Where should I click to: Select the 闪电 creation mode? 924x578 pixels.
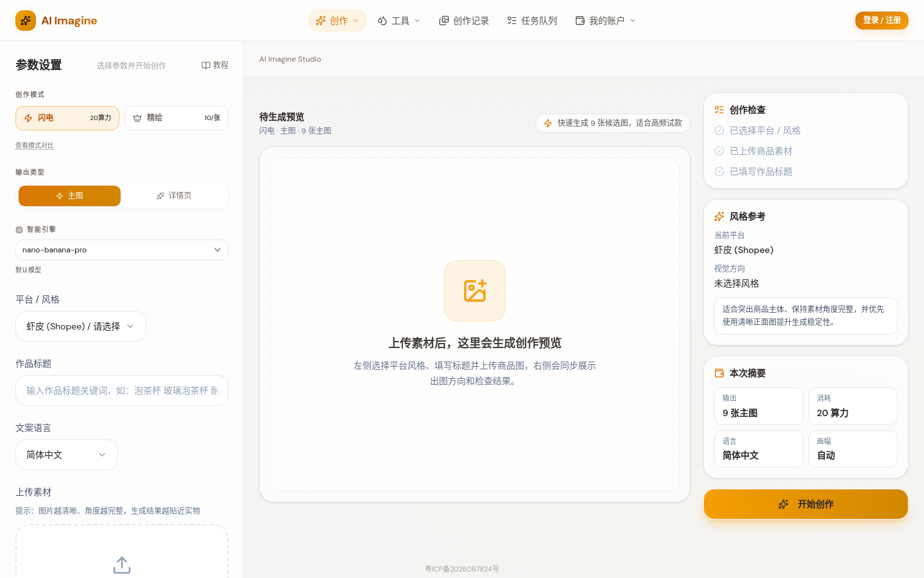tap(67, 118)
